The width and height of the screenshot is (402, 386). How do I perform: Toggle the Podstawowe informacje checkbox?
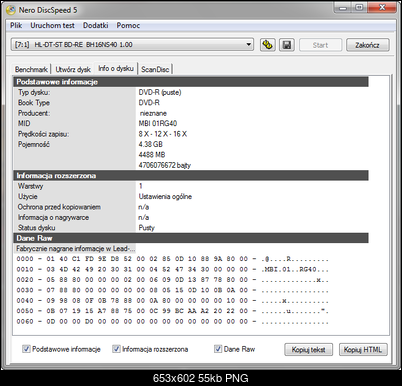(x=26, y=349)
